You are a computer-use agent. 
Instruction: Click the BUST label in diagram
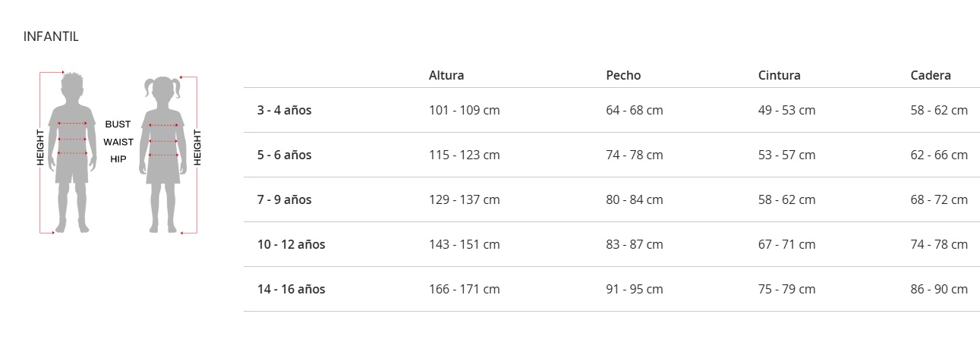[118, 124]
